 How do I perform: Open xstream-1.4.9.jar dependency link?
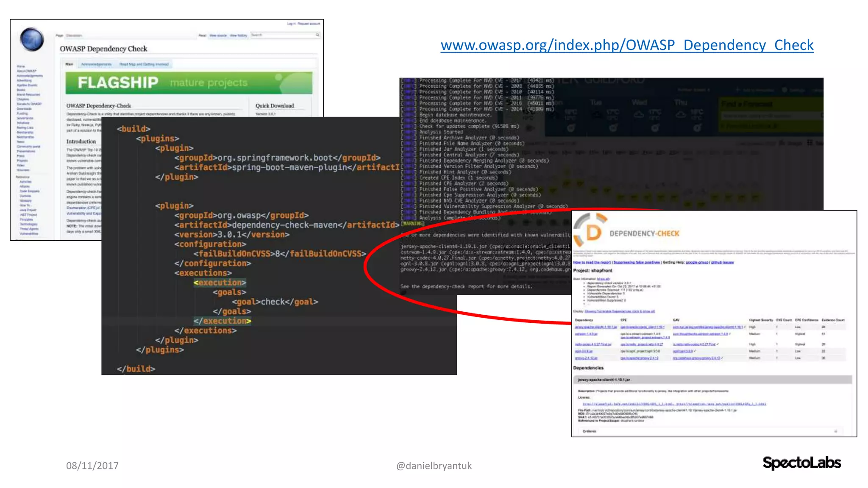tap(586, 334)
